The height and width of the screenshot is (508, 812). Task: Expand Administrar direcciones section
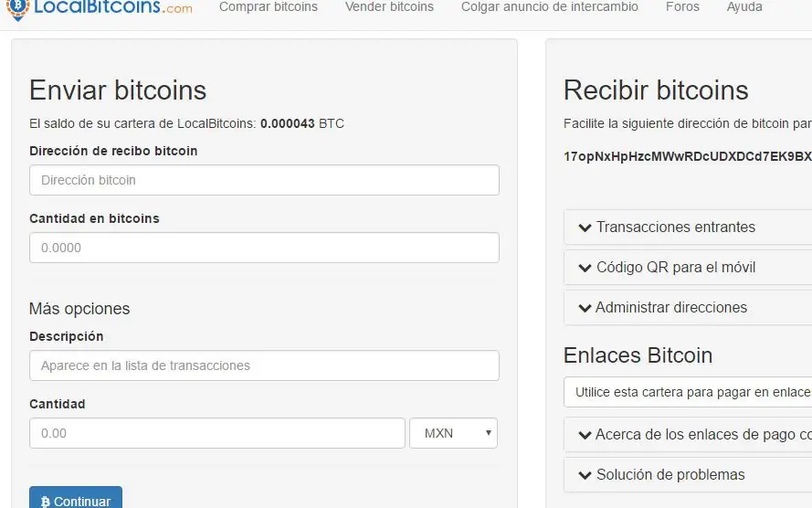click(688, 308)
